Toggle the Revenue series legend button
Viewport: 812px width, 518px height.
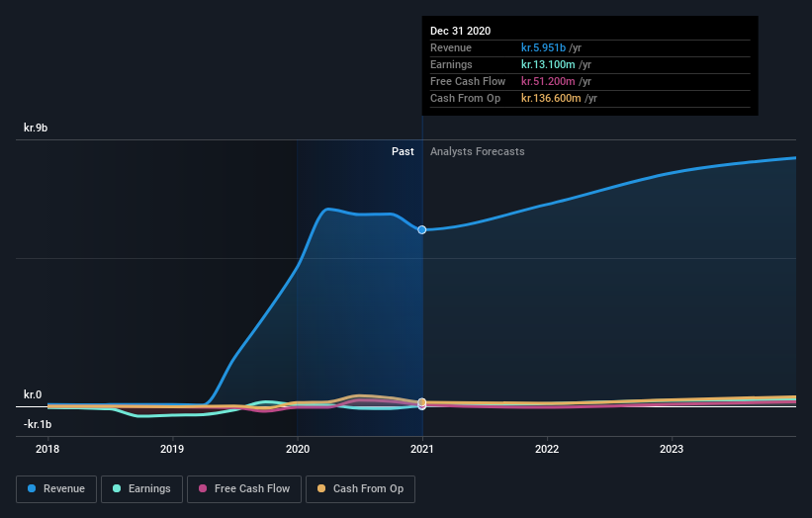pos(56,489)
